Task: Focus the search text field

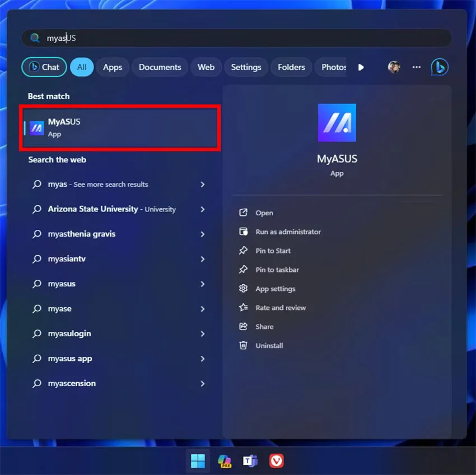Action: pyautogui.click(x=236, y=38)
